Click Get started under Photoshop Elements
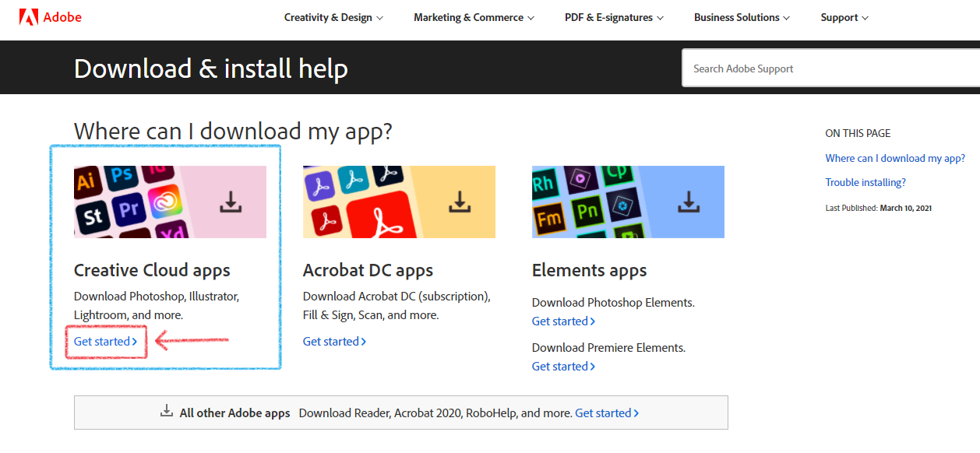980x453 pixels. pyautogui.click(x=564, y=321)
